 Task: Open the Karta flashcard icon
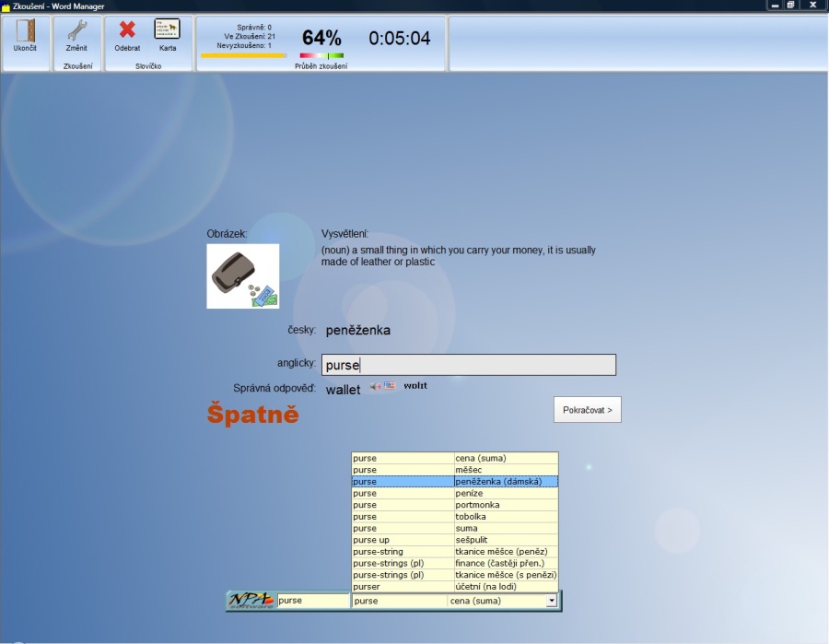pos(167,29)
